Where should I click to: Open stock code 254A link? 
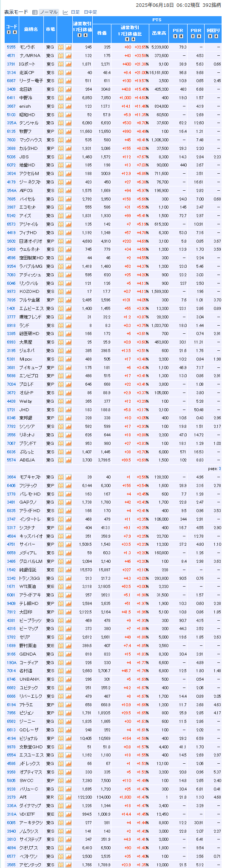coord(11,190)
